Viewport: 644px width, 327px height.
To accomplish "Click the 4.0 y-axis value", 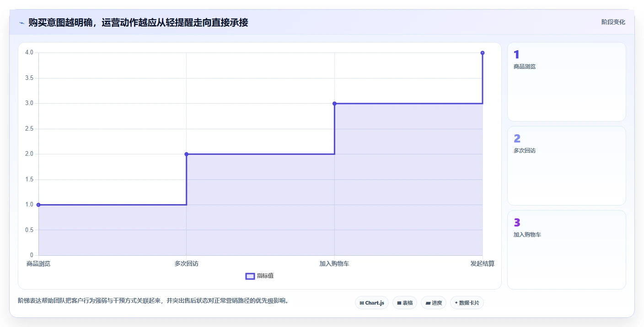I will pyautogui.click(x=30, y=53).
